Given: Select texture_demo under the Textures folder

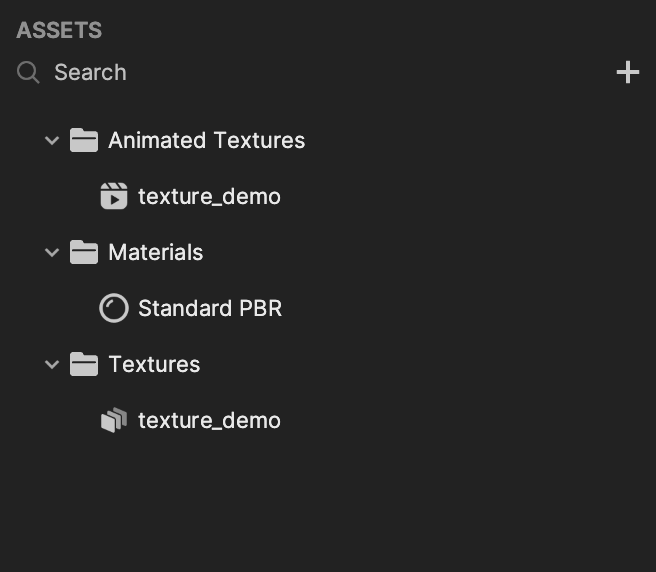Looking at the screenshot, I should 209,421.
